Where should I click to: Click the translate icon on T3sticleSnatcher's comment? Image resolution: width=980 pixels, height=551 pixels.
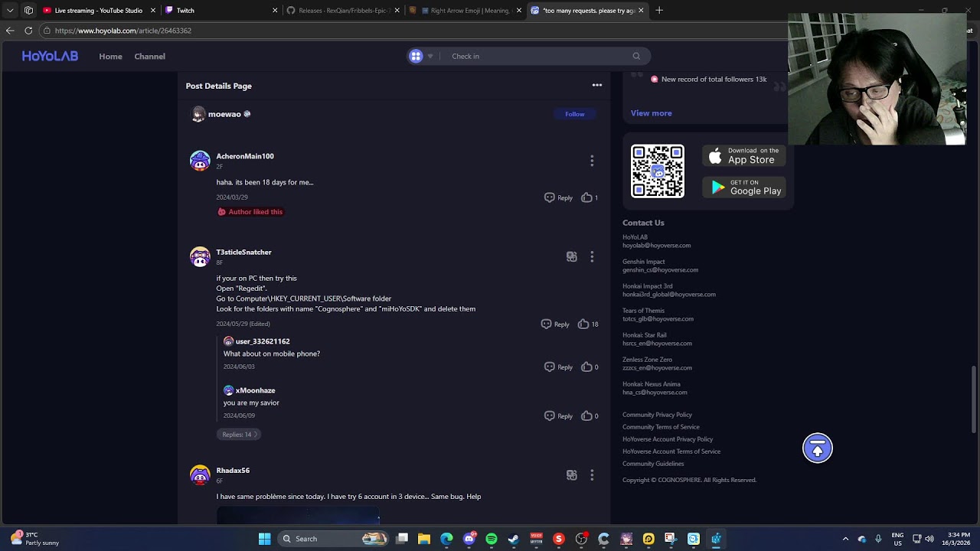coord(571,256)
